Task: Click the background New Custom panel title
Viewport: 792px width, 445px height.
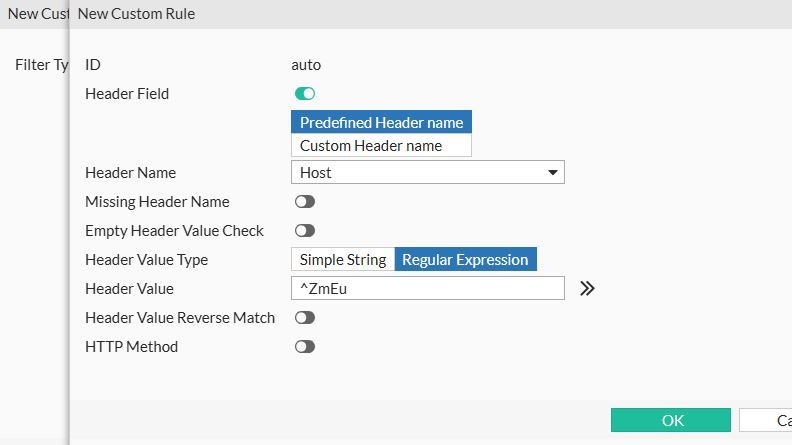Action: click(x=36, y=14)
